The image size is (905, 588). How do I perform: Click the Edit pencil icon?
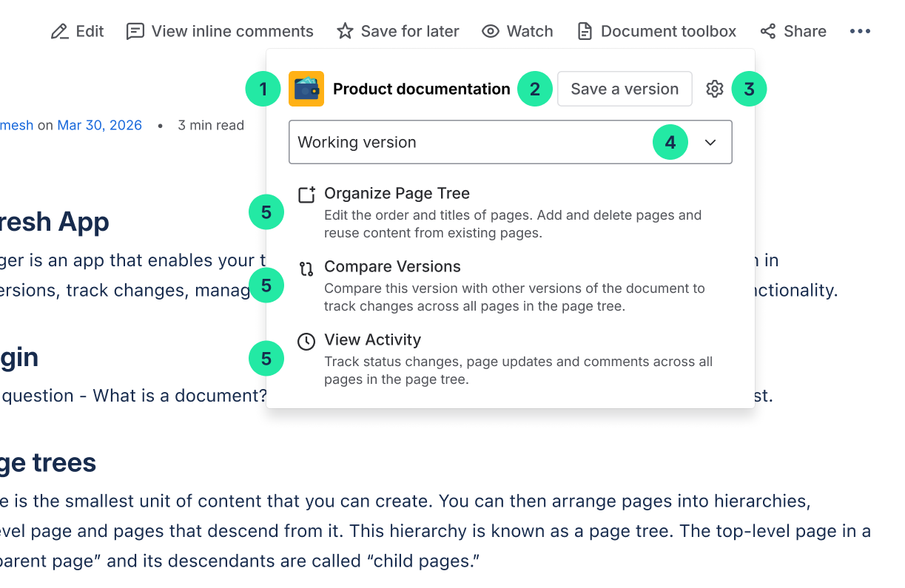click(x=59, y=32)
